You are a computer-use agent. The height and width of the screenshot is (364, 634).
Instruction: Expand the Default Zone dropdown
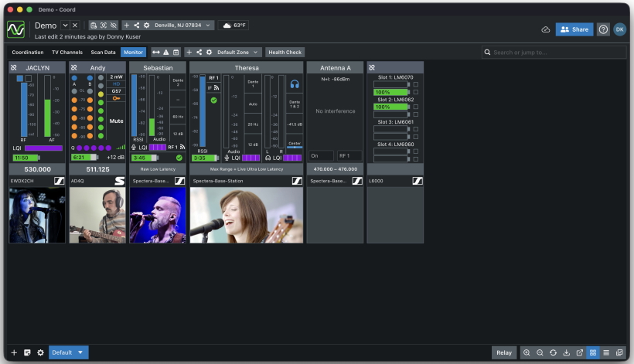[237, 52]
